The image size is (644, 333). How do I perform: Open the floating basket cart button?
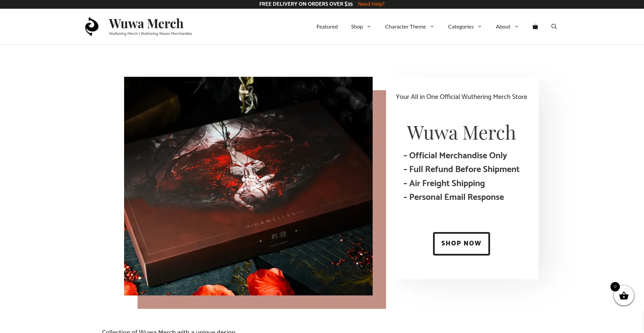click(x=624, y=295)
